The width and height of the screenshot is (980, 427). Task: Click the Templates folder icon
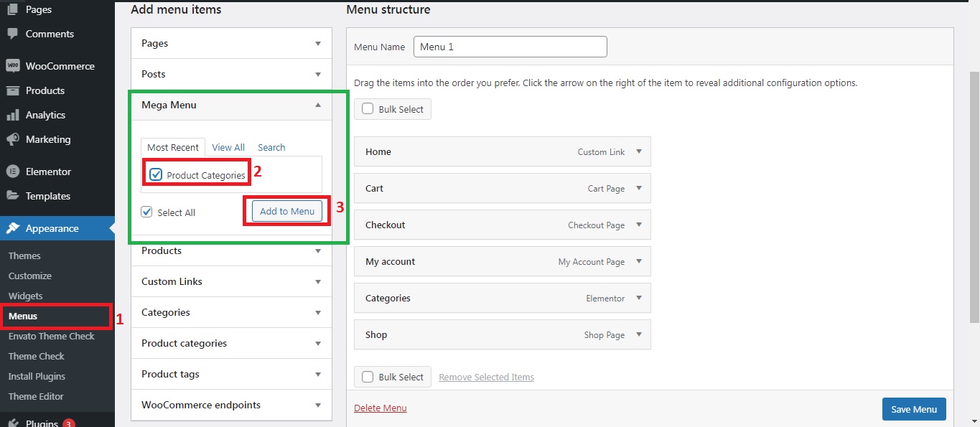click(x=12, y=196)
